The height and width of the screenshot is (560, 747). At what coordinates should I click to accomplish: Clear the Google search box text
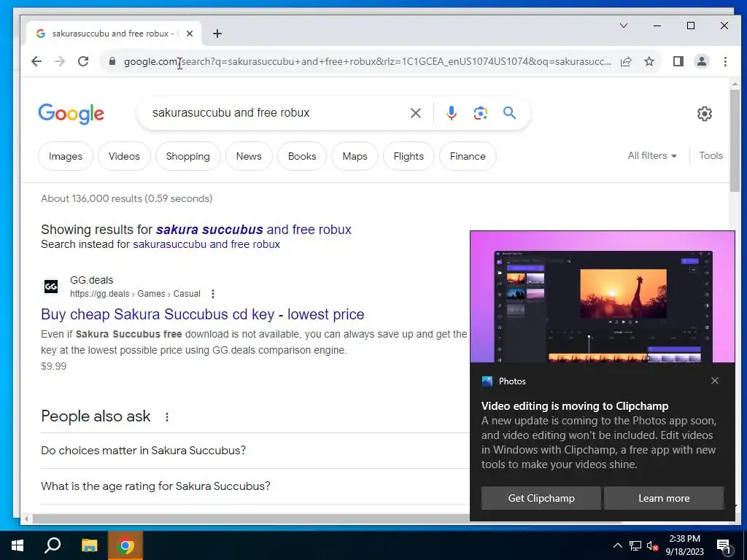click(415, 113)
